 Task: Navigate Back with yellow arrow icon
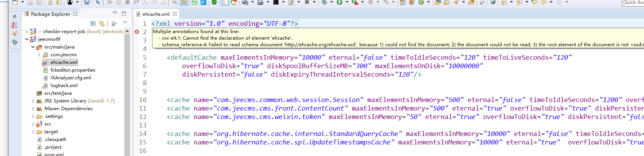coord(544,2)
